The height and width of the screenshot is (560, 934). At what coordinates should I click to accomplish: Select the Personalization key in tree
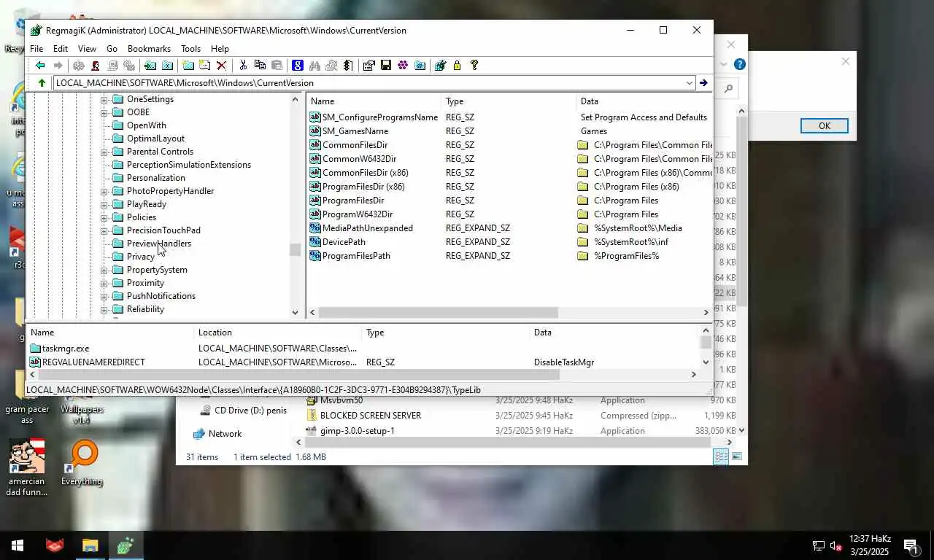pyautogui.click(x=155, y=178)
